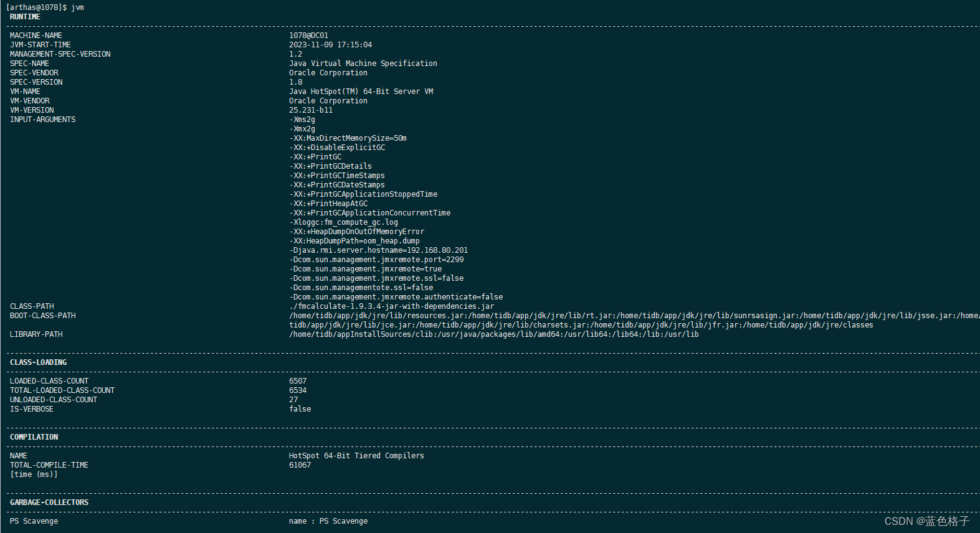
Task: Select 'Java HotSpot(TM) 64-Bit Server VM' text
Action: (361, 92)
